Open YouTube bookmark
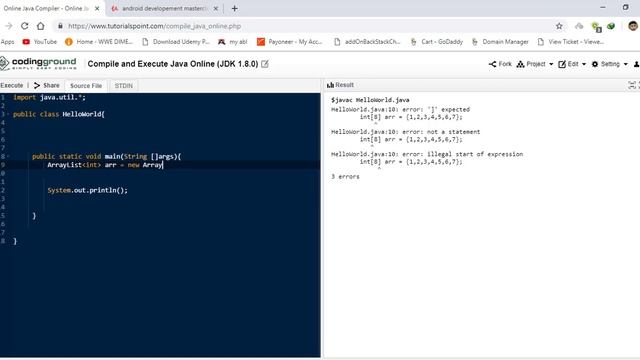 coord(40,42)
